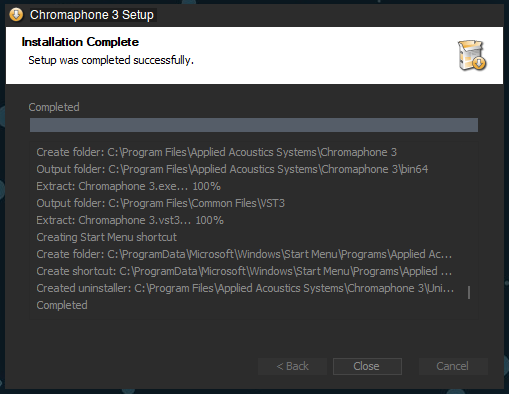Click the 'Installation Complete' heading

[x=80, y=42]
